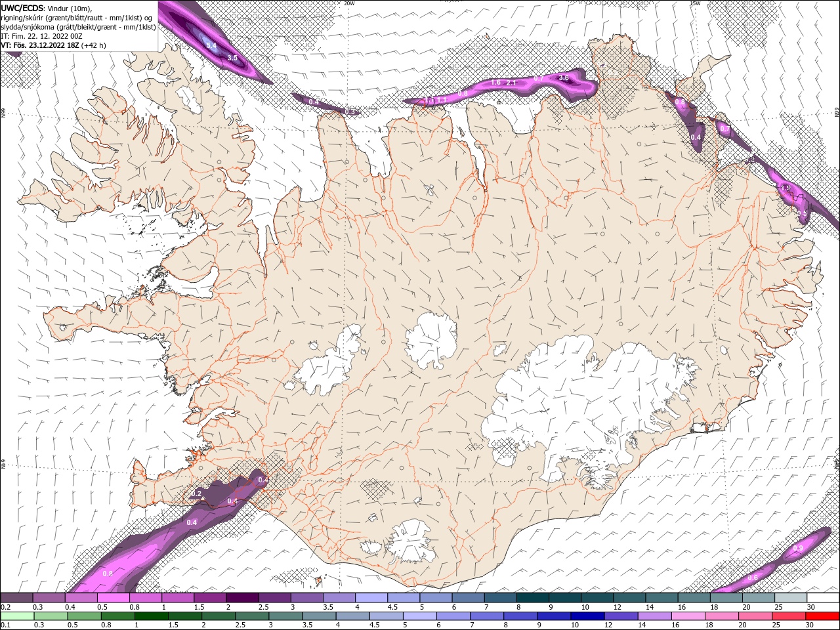Screen dimensions: 840x630
Task: Select the light pink rain swatch labeled 16
Action: [688, 616]
